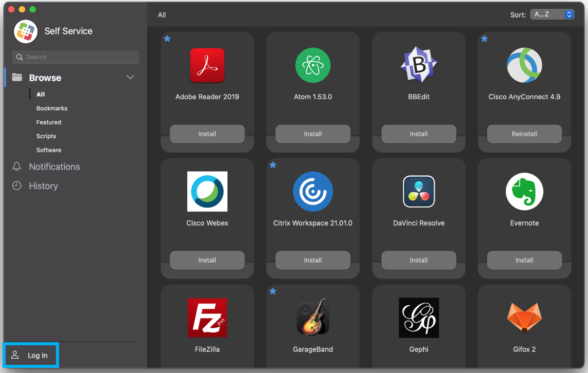Open the Scripts category

click(x=46, y=136)
